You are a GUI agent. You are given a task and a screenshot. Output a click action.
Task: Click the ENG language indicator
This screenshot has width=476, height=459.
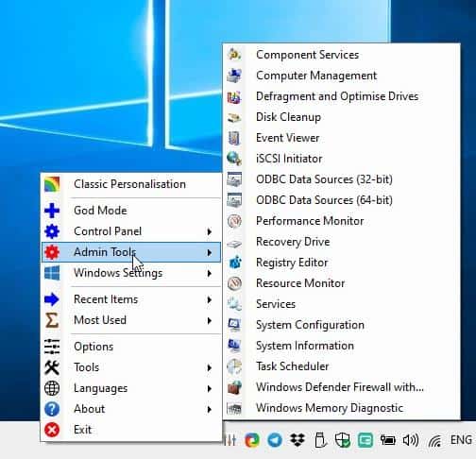pyautogui.click(x=461, y=440)
